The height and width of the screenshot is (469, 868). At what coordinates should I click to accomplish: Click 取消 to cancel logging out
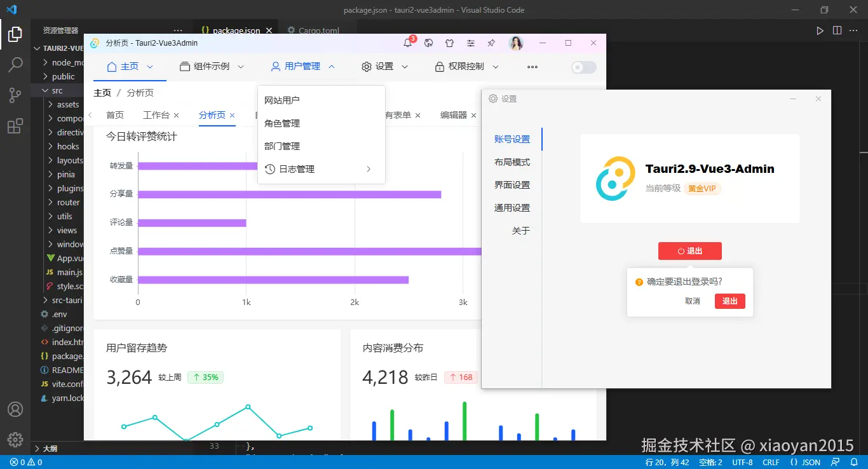[x=692, y=301]
